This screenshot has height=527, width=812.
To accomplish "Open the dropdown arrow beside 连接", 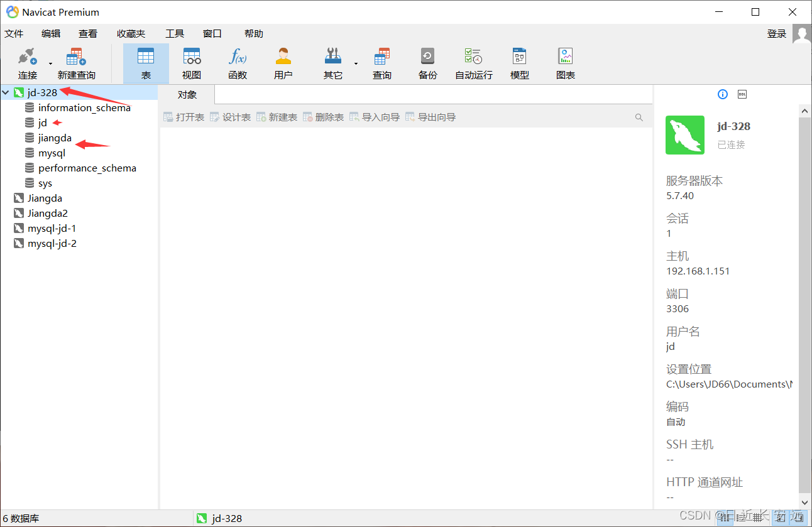I will [x=50, y=63].
